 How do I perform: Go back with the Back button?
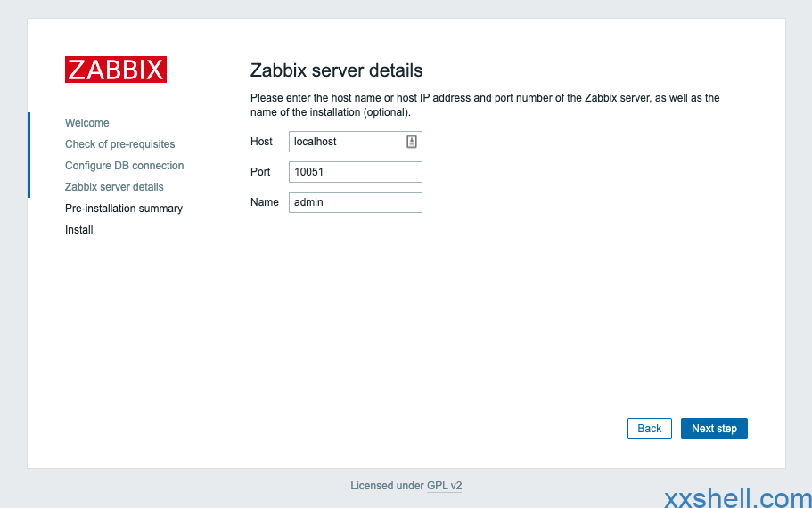[650, 429]
